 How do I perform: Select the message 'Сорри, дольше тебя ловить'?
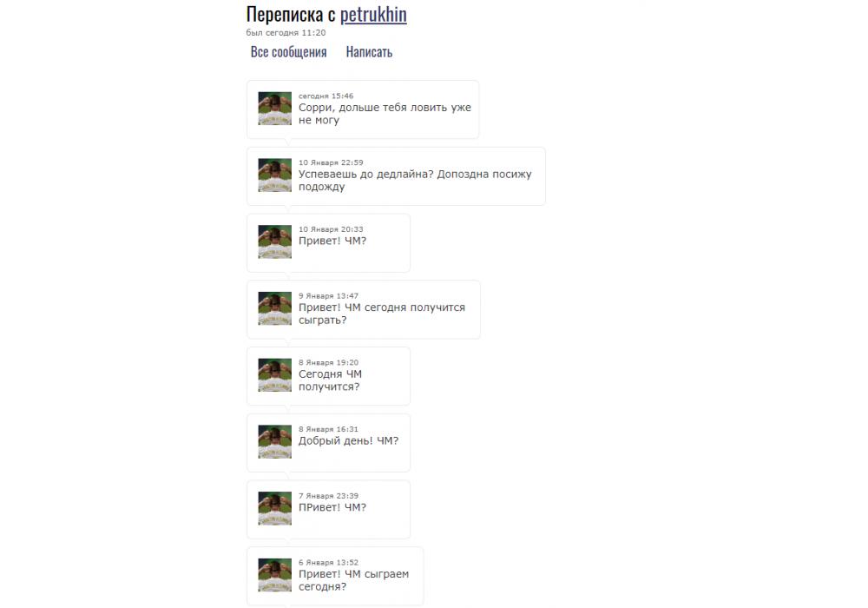(x=385, y=114)
